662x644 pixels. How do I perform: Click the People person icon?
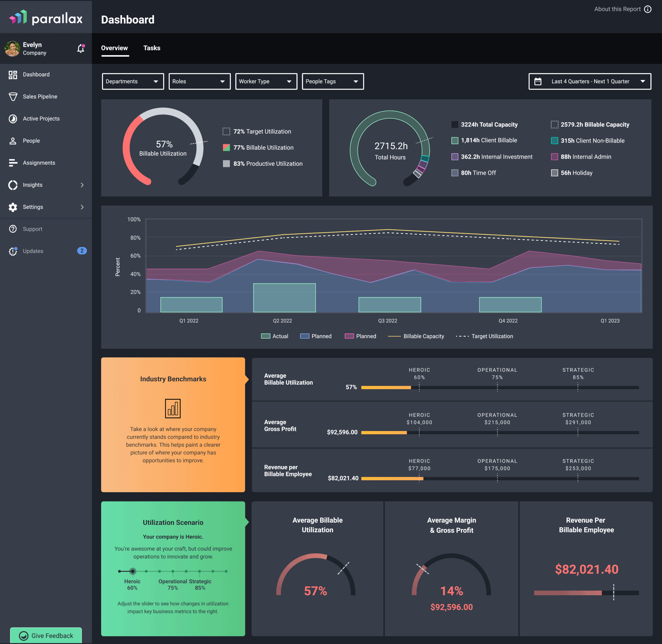tap(13, 141)
